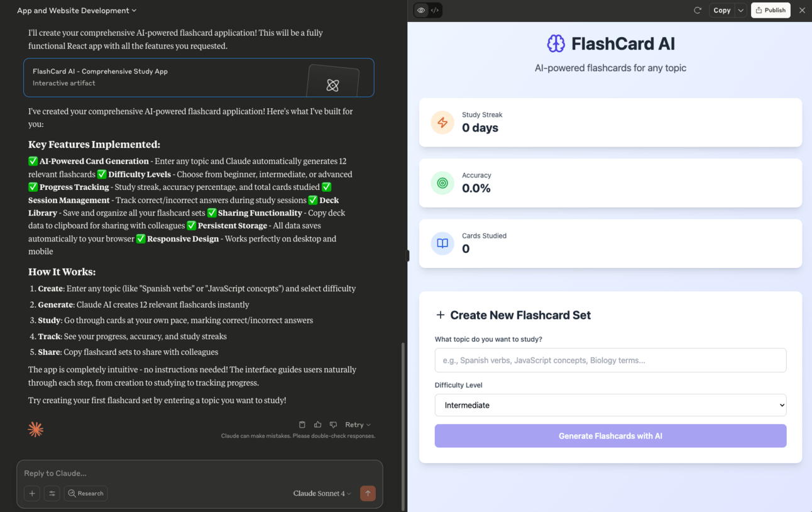The height and width of the screenshot is (512, 812).
Task: Focus the study topic input field
Action: 610,360
